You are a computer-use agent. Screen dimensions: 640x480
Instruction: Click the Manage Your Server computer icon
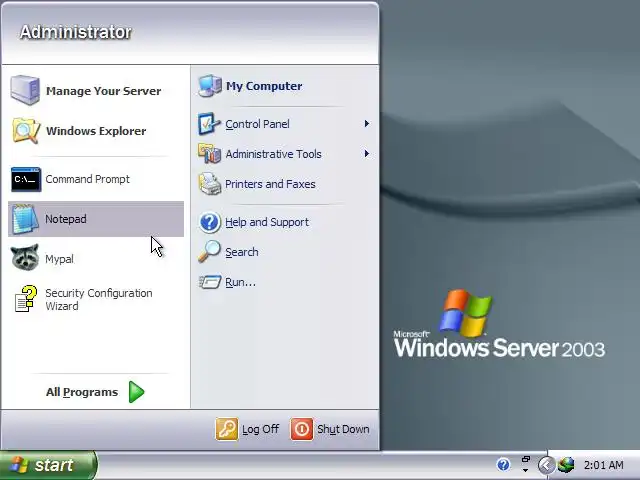click(25, 90)
